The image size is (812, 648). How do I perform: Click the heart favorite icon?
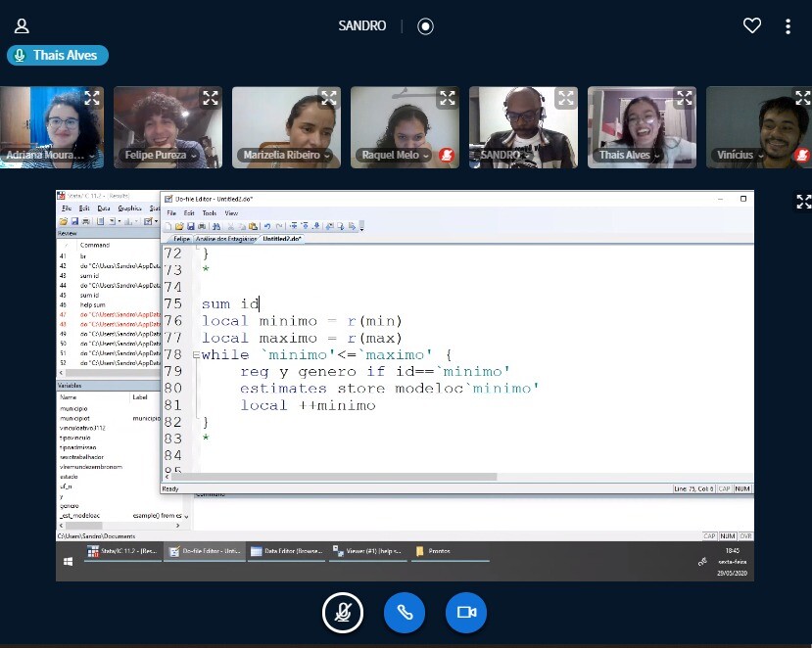[x=752, y=26]
